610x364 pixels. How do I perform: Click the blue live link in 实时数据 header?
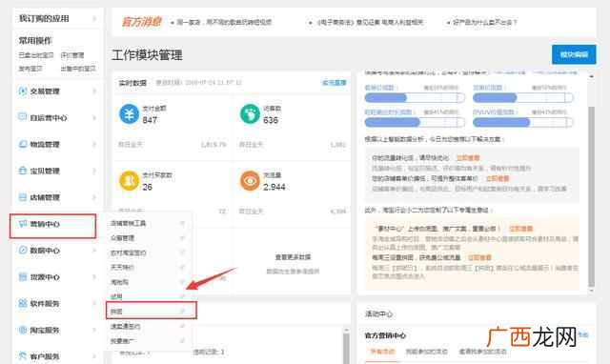click(335, 83)
